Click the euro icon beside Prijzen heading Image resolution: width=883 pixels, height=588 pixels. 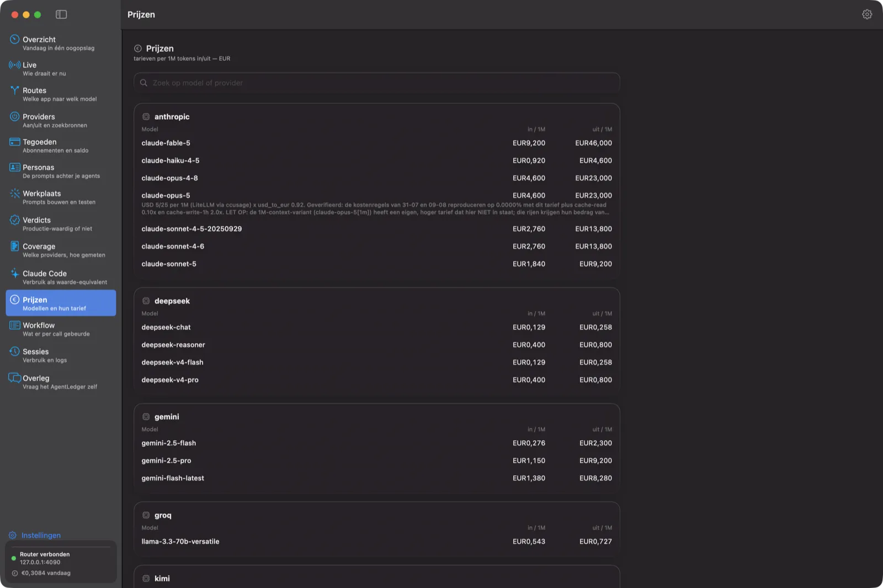click(x=138, y=49)
